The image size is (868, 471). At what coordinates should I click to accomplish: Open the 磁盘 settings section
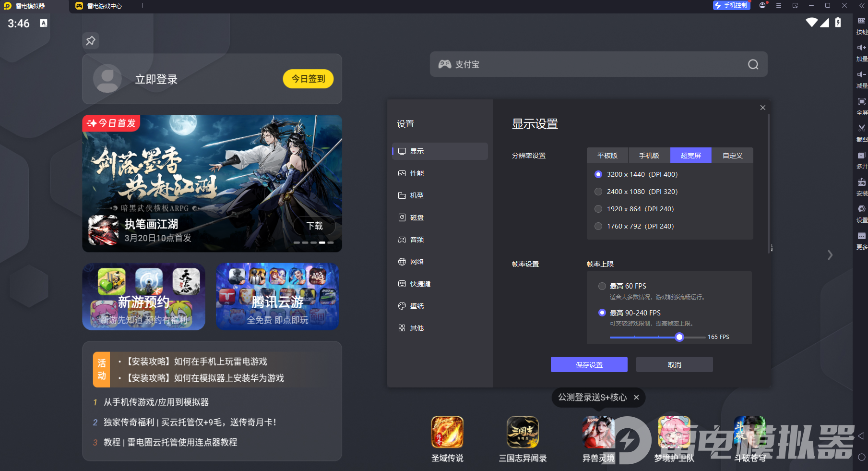pos(440,217)
